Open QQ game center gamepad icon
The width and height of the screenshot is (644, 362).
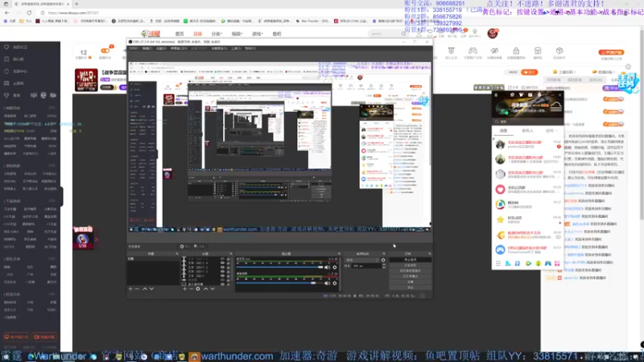tap(548, 264)
